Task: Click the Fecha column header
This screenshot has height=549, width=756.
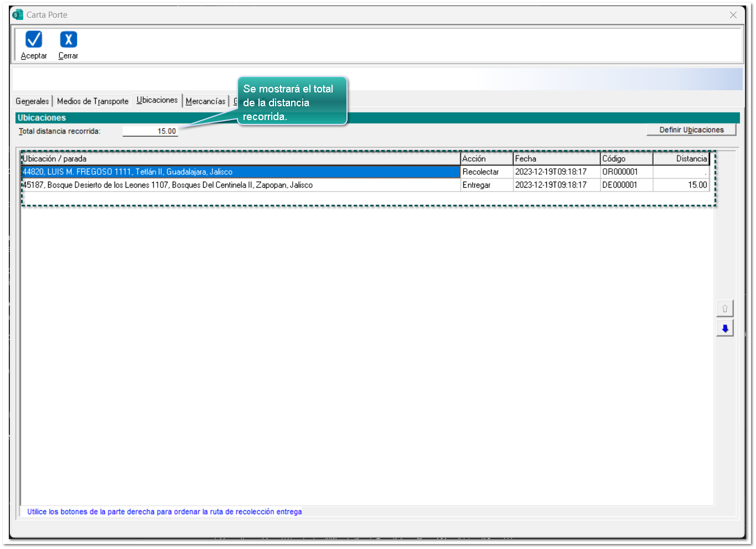Action: click(x=556, y=159)
